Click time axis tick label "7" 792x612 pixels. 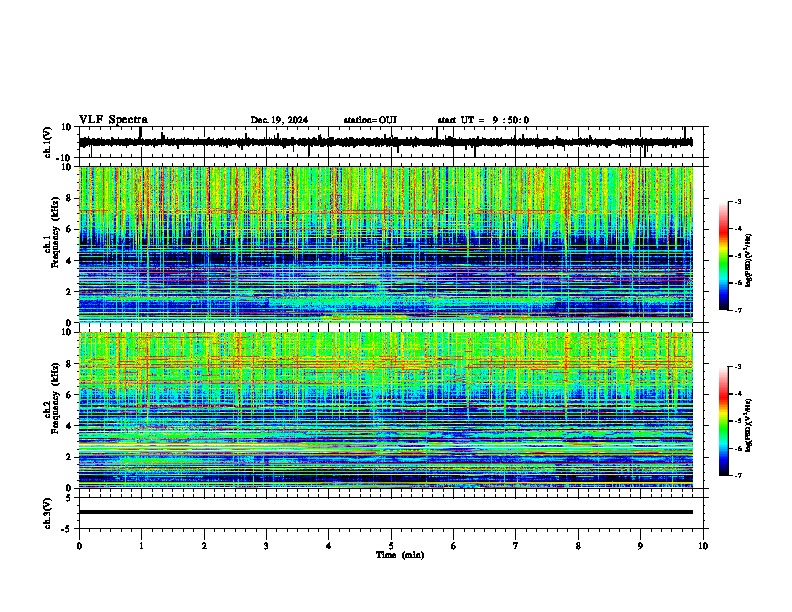point(516,546)
